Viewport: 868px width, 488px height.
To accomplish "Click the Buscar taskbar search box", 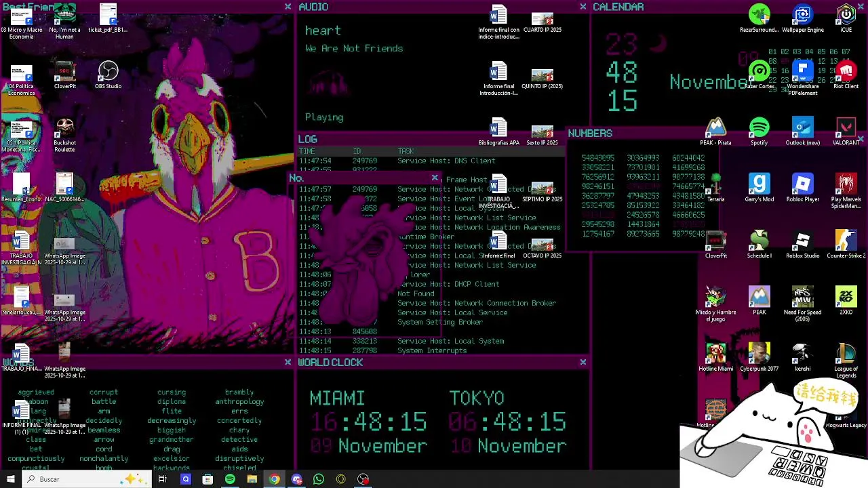I will click(x=88, y=479).
